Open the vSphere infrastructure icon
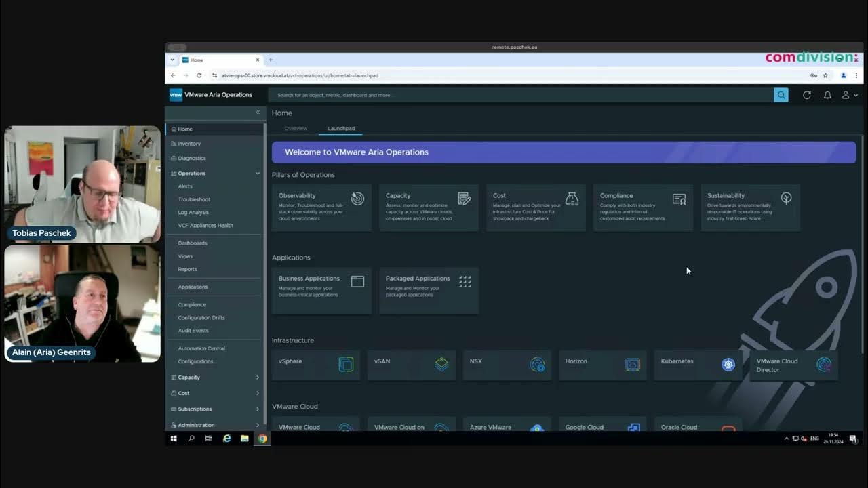Image resolution: width=868 pixels, height=488 pixels. pyautogui.click(x=346, y=365)
